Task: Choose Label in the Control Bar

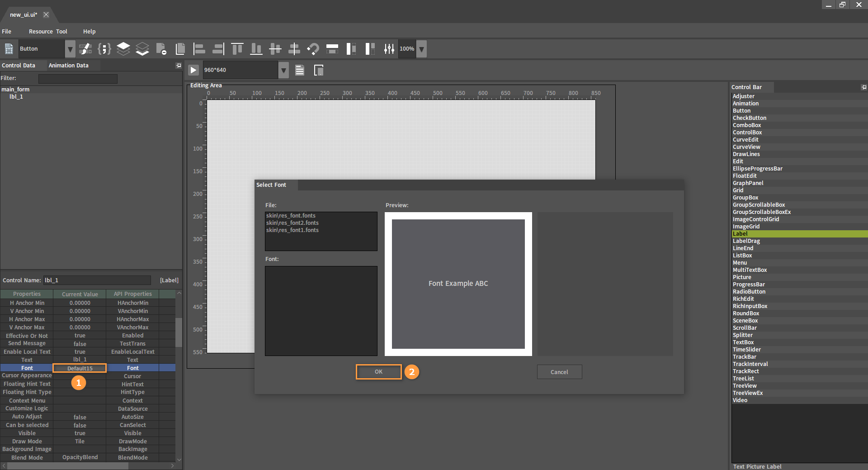Action: point(799,234)
